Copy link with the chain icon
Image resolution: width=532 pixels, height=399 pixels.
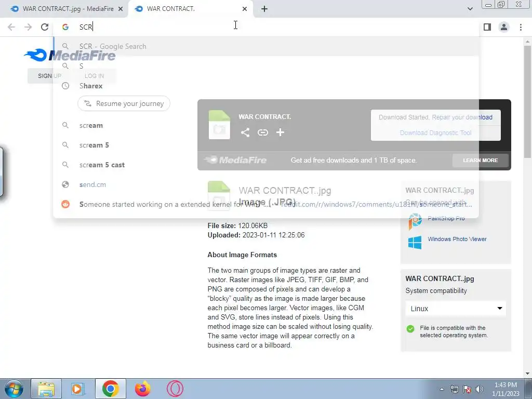click(262, 132)
